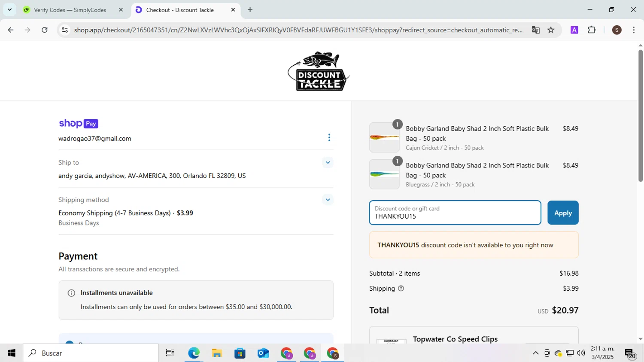644x362 pixels.
Task: Open the Windows Start menu
Action: point(11,353)
